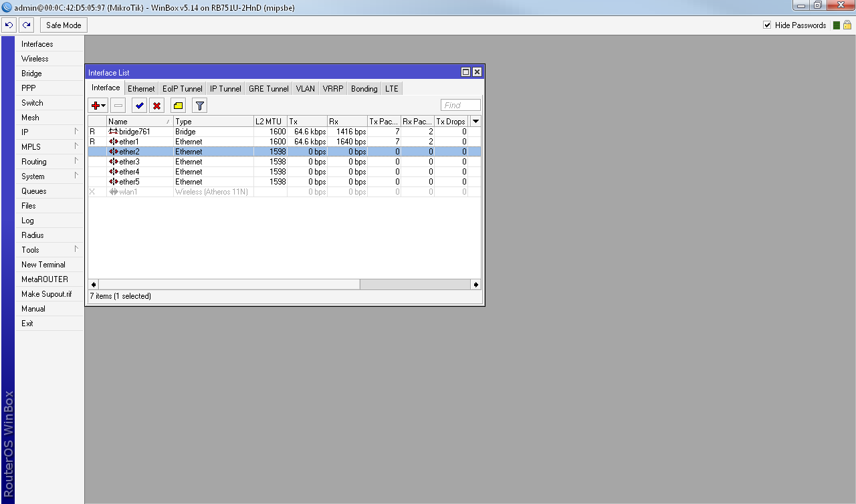856x504 pixels.
Task: Click the ether4 interface icon
Action: tap(113, 172)
